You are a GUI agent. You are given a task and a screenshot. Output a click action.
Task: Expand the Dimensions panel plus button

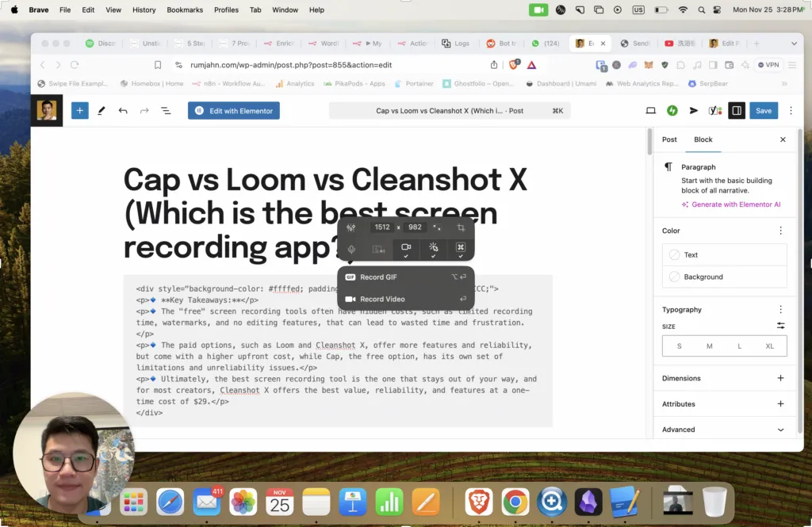pyautogui.click(x=780, y=378)
